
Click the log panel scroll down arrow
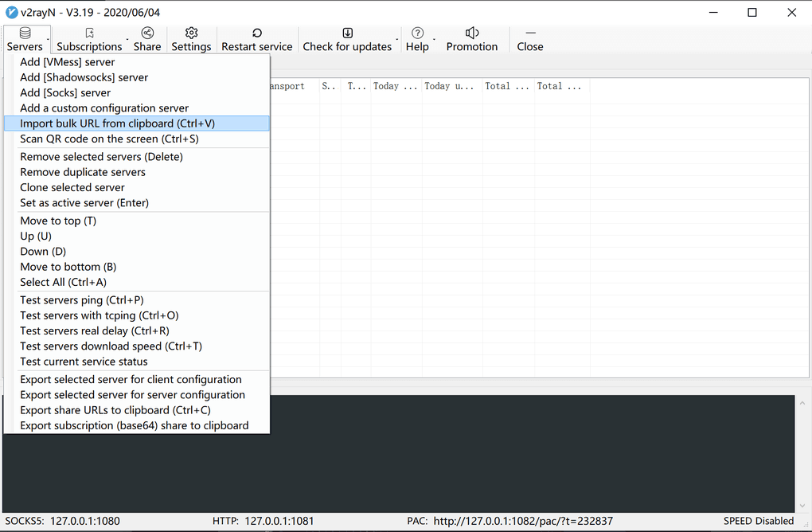802,506
